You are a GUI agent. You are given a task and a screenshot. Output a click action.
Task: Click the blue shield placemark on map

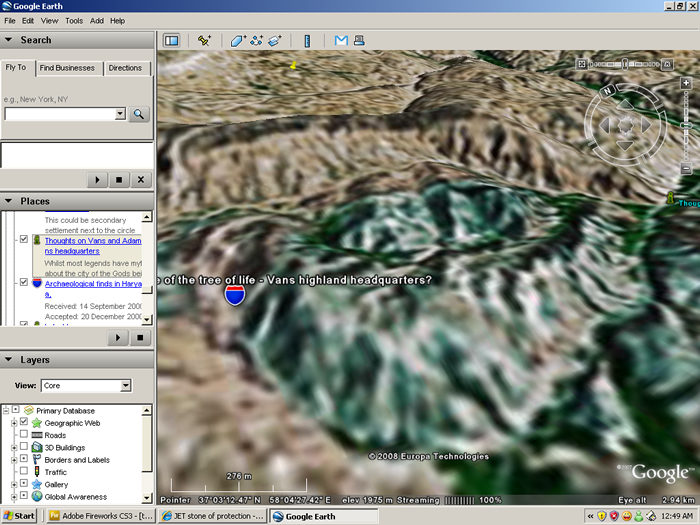pyautogui.click(x=235, y=295)
